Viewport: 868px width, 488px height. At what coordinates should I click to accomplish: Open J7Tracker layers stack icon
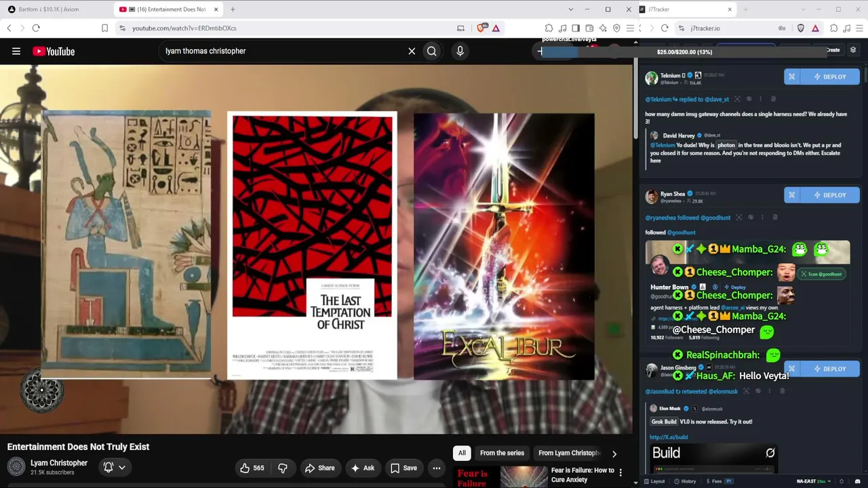[x=853, y=50]
